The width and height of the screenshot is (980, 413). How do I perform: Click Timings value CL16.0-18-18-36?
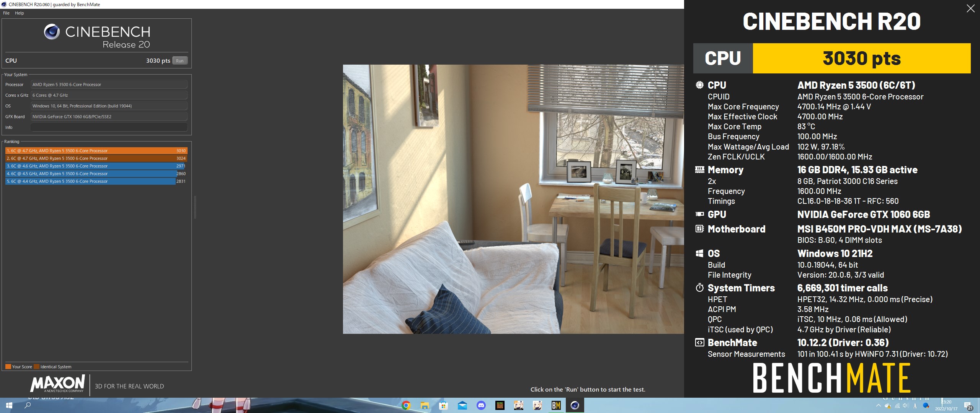point(848,201)
